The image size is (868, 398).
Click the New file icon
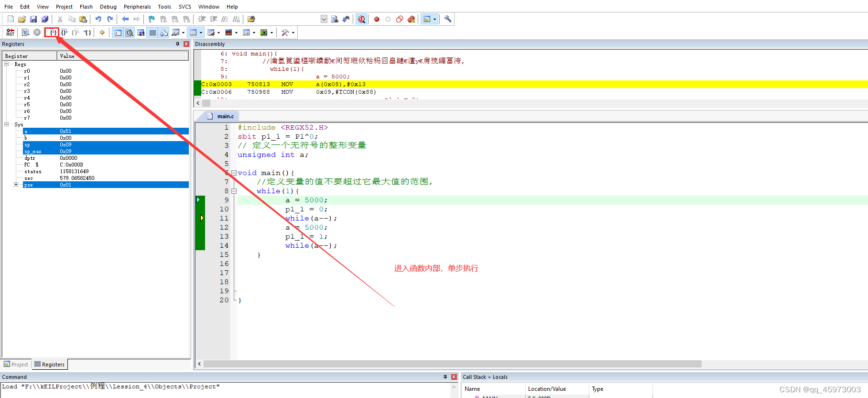point(11,19)
